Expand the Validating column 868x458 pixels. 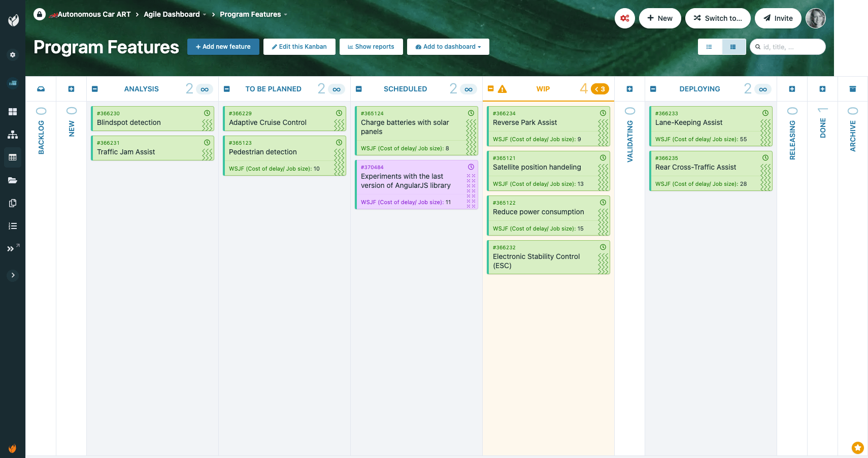pos(629,88)
